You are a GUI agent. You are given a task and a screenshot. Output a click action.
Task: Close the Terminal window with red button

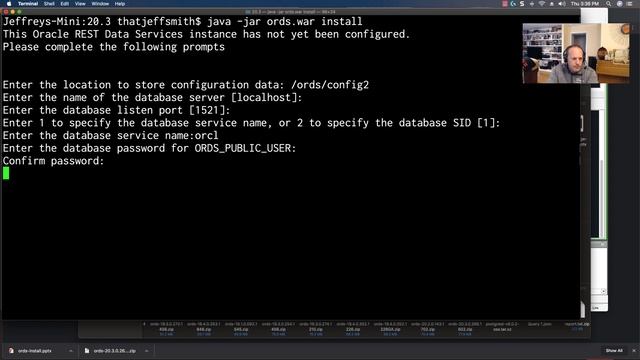click(6, 12)
